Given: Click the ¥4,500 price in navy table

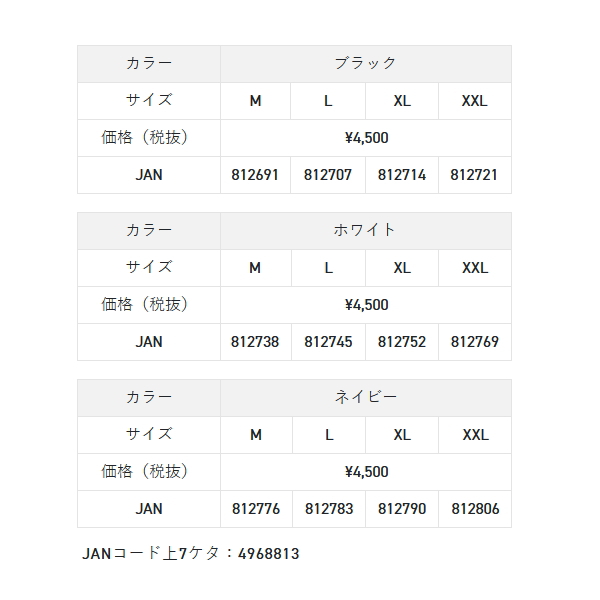Looking at the screenshot, I should click(x=366, y=472).
